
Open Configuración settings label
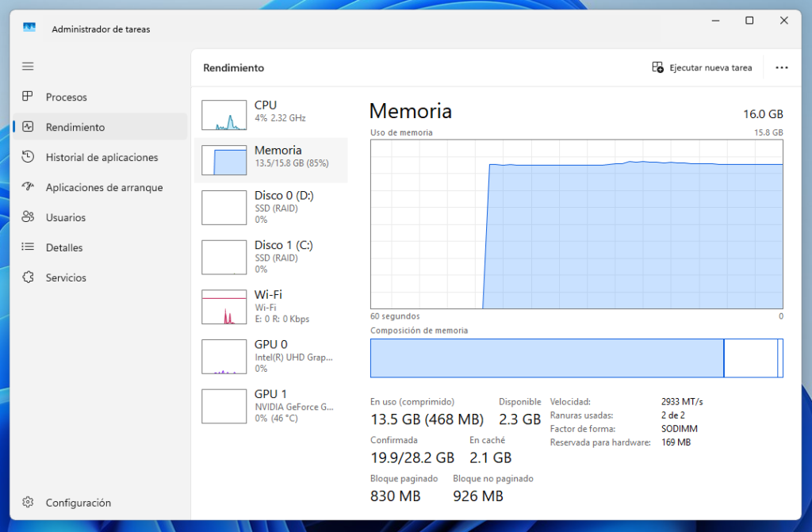(x=79, y=503)
